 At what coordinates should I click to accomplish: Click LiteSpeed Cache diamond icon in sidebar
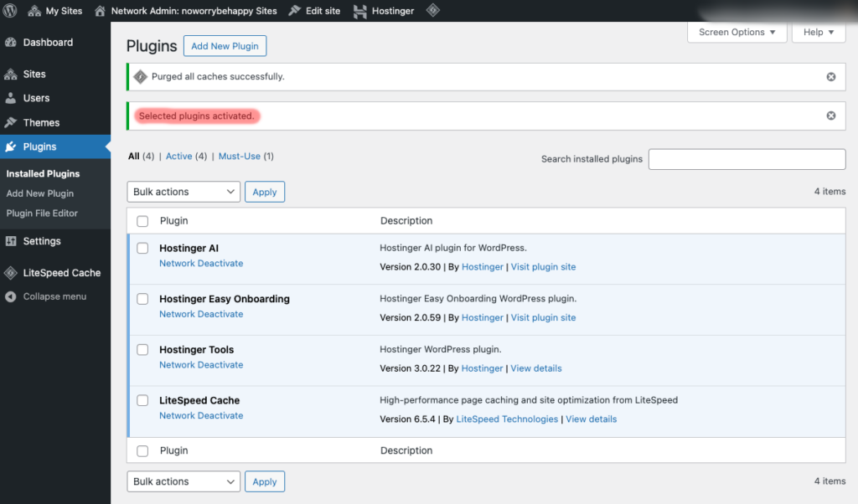tap(11, 273)
